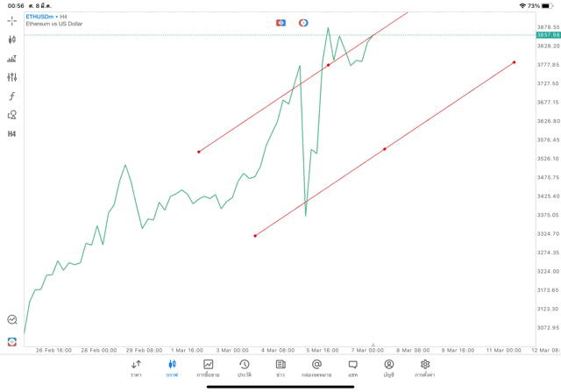This screenshot has height=392, width=561.
Task: Select the lower red trendline midpoint handle
Action: coord(385,149)
